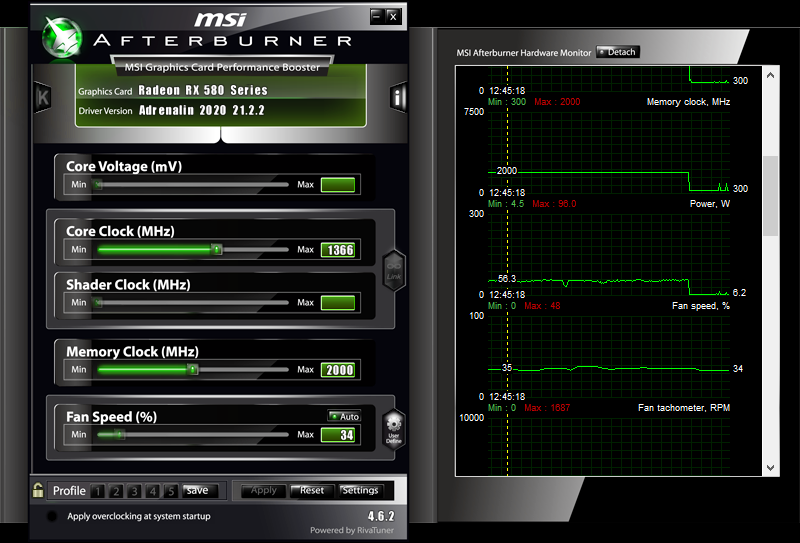Select profile slot 5
The image size is (800, 543).
(x=171, y=491)
